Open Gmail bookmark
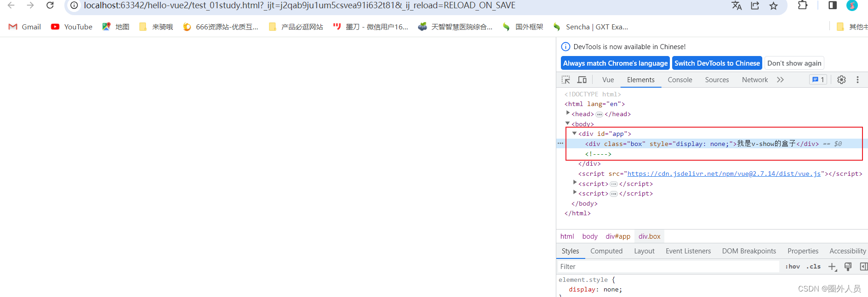868x297 pixels. coord(25,27)
